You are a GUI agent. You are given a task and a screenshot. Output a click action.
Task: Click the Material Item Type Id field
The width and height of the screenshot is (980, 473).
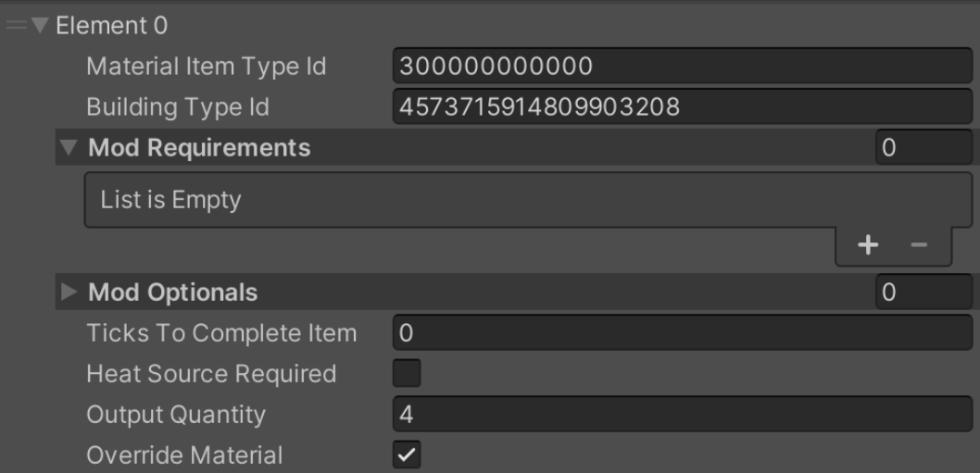click(x=683, y=66)
